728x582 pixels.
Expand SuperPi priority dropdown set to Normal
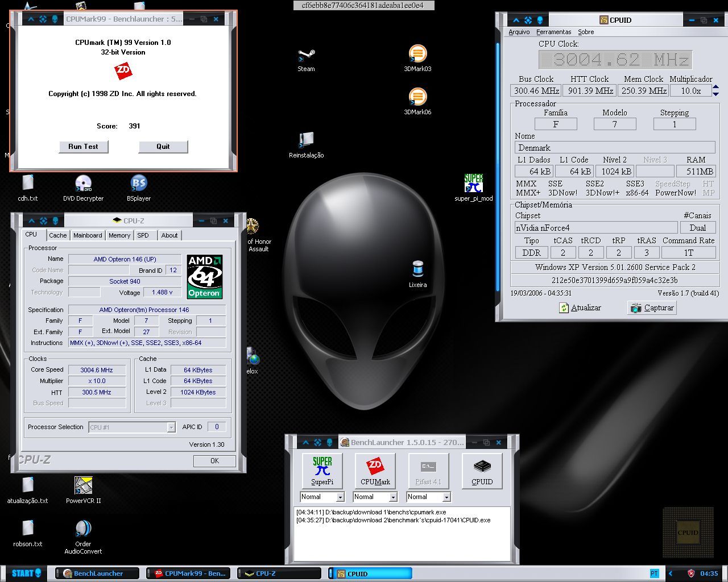tap(340, 497)
